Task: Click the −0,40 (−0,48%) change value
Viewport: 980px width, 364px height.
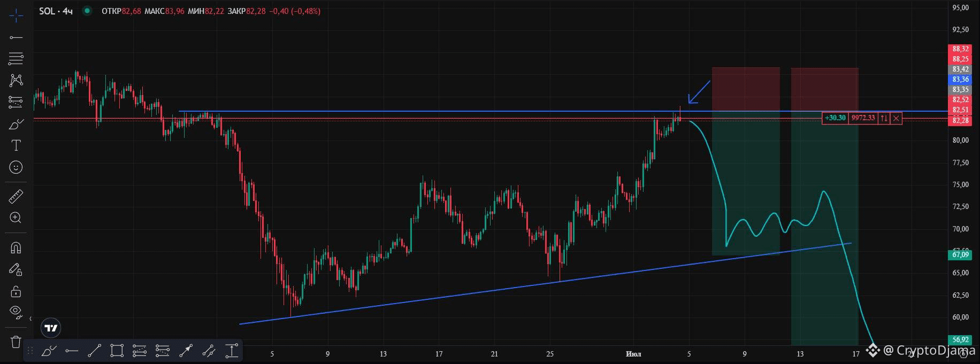Action: point(295,11)
